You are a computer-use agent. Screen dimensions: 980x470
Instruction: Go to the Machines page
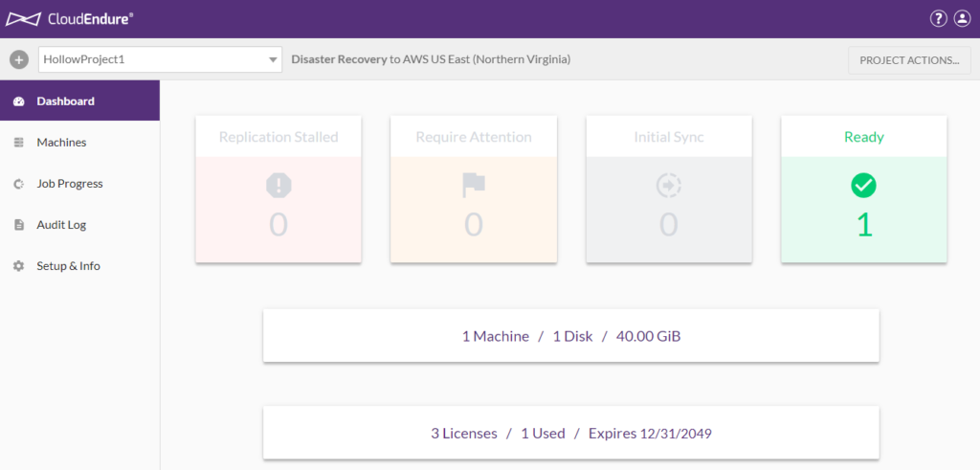(x=61, y=143)
